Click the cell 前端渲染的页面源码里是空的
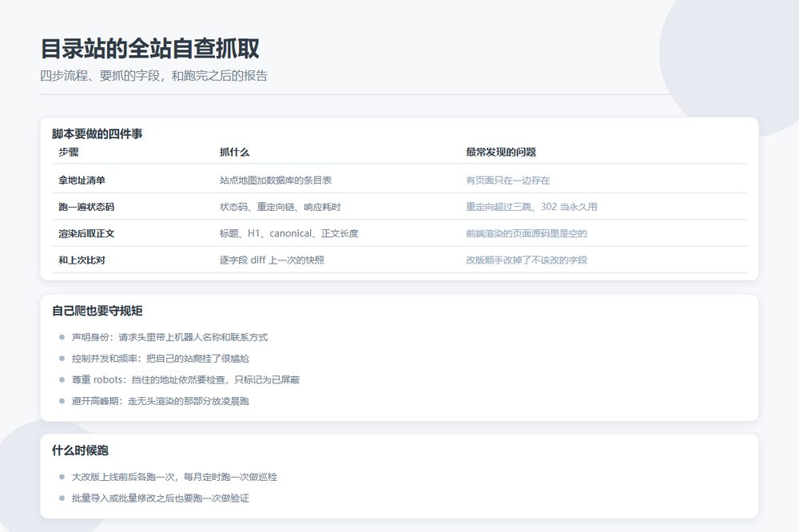This screenshot has width=799, height=532. [527, 233]
